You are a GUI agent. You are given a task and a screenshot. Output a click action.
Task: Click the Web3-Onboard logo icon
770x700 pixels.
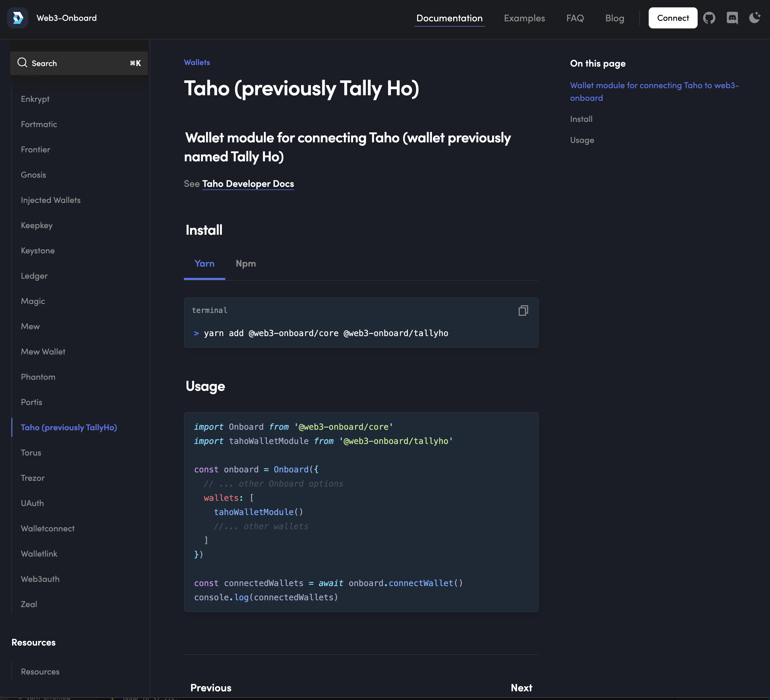(18, 18)
